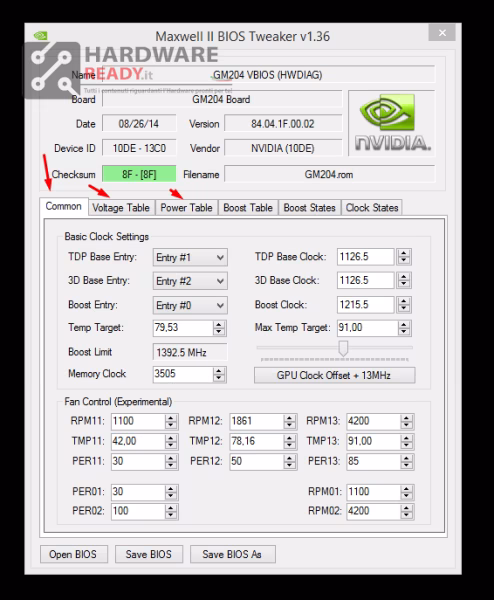494x600 pixels.
Task: Click the 3D Base Clock value field
Action: pyautogui.click(x=365, y=280)
